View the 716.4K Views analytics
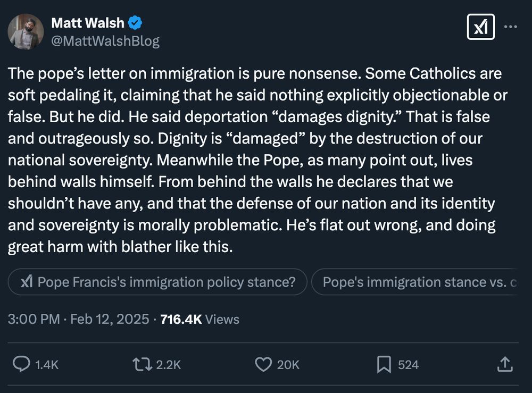532x393 pixels. 199,319
